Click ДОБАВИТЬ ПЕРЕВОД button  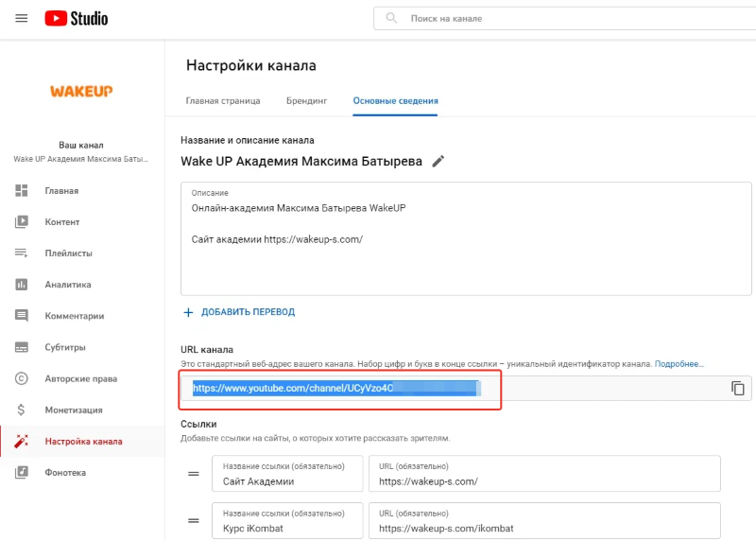248,312
